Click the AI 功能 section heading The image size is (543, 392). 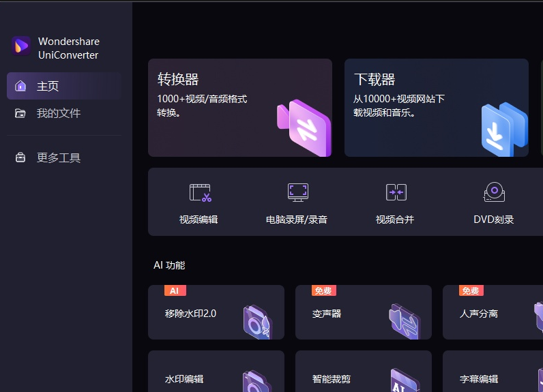[169, 265]
